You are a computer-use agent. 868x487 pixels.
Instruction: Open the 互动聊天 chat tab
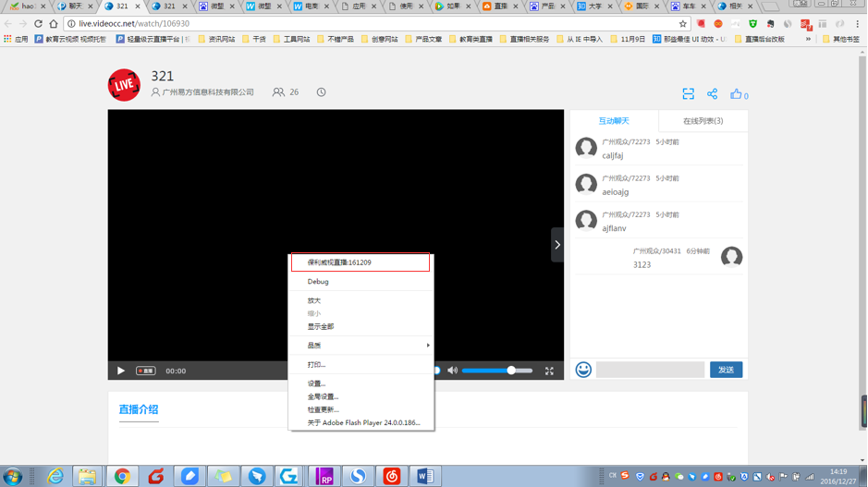(614, 121)
